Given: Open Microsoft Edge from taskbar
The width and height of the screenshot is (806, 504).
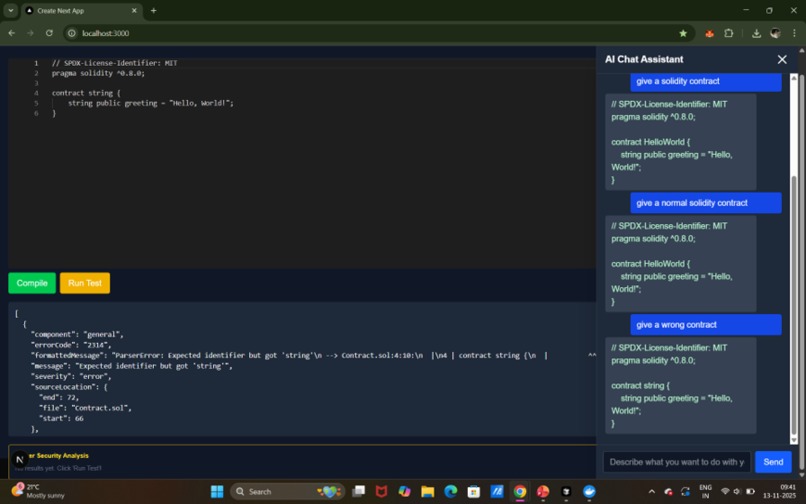Looking at the screenshot, I should pos(451,492).
